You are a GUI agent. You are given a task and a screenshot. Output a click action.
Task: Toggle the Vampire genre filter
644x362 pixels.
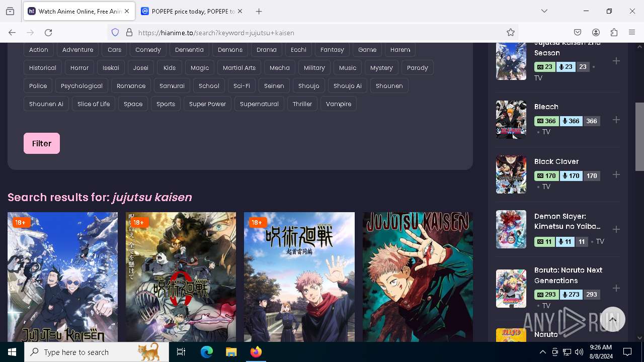pos(339,104)
